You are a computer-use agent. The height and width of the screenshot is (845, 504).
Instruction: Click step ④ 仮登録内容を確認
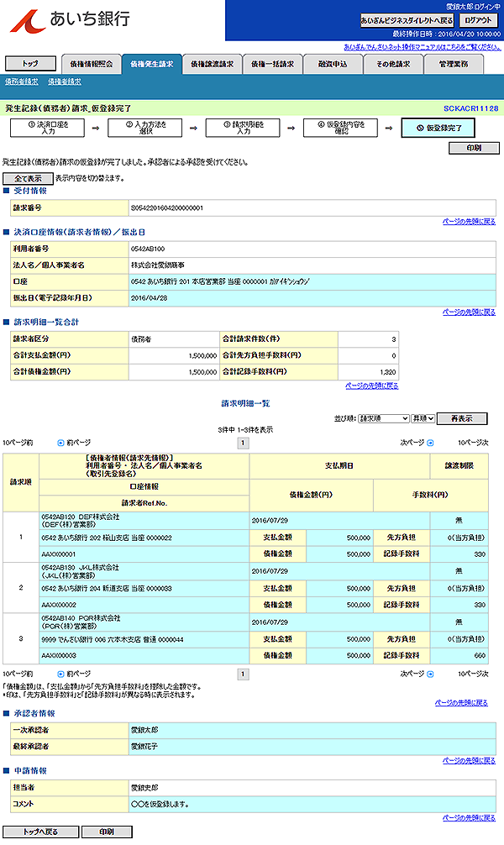pos(340,128)
